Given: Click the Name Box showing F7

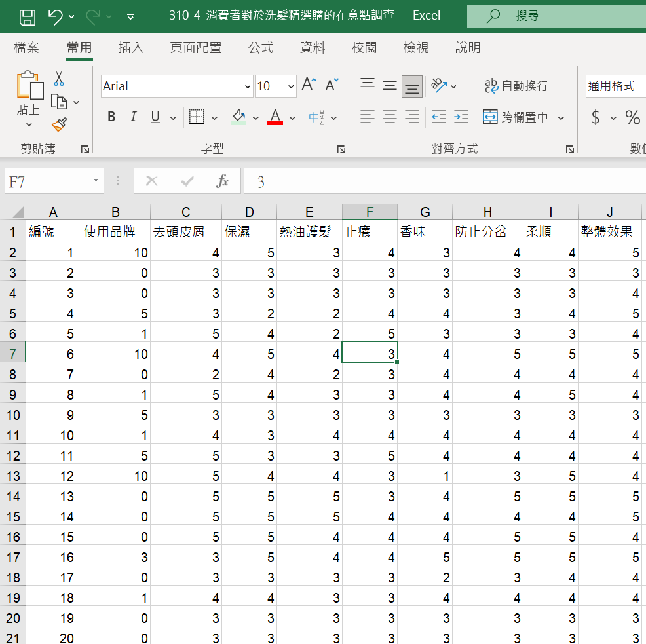Looking at the screenshot, I should (x=46, y=181).
